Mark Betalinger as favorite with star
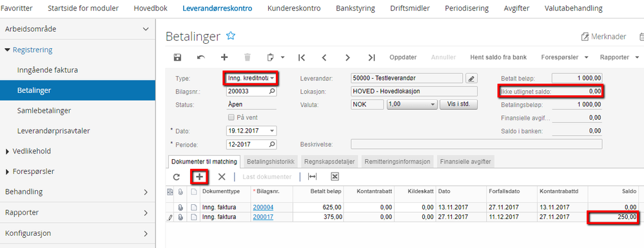644x248 pixels. [x=231, y=36]
